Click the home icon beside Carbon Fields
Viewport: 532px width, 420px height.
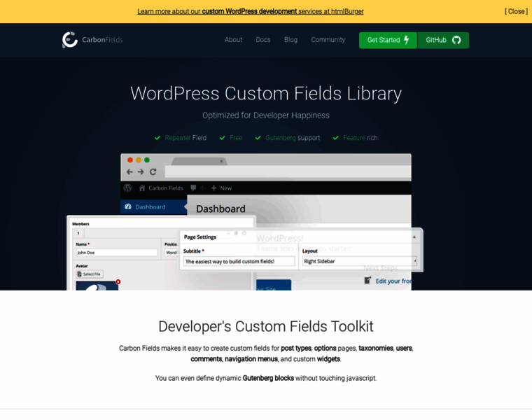tap(142, 188)
